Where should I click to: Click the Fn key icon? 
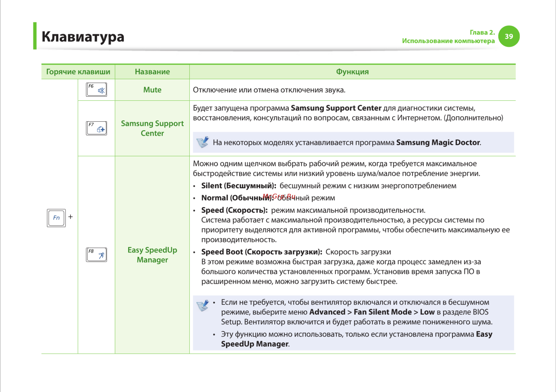[56, 218]
